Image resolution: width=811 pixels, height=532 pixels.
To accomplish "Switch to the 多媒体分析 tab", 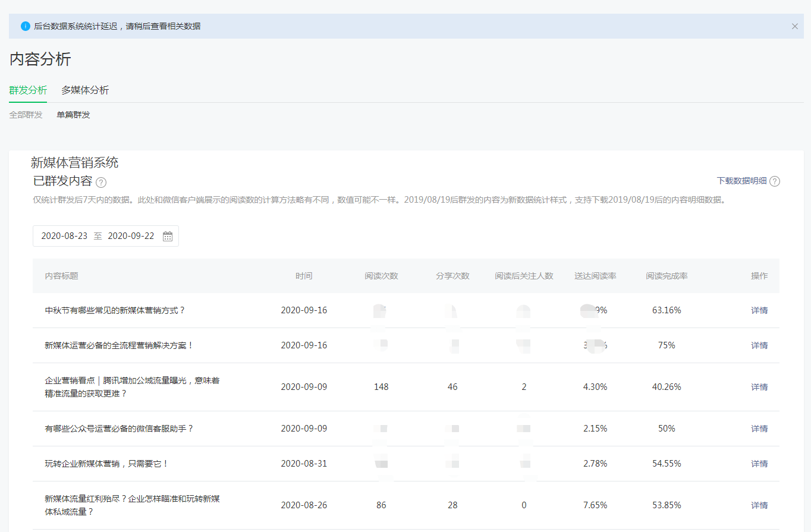I will click(85, 90).
